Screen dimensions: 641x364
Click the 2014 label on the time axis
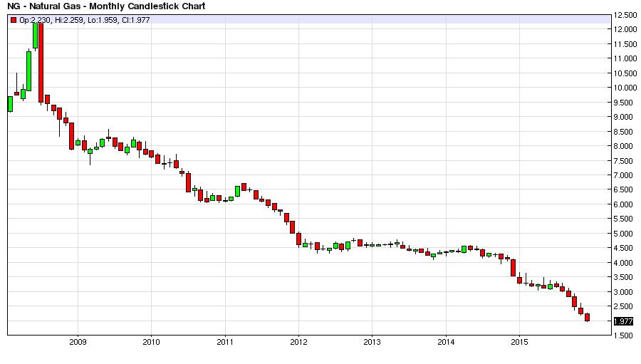(446, 342)
